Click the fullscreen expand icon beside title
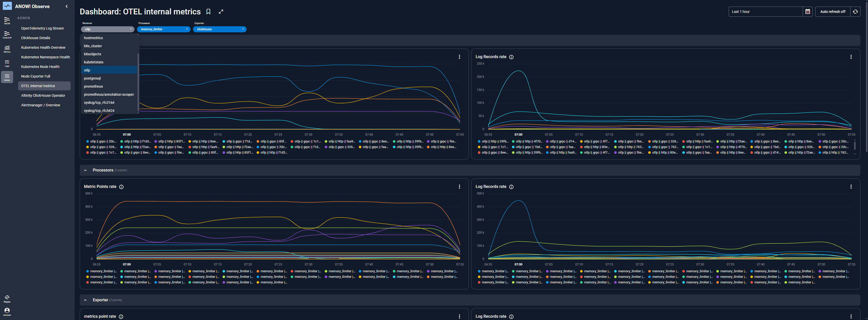The height and width of the screenshot is (320, 868). pyautogui.click(x=221, y=12)
